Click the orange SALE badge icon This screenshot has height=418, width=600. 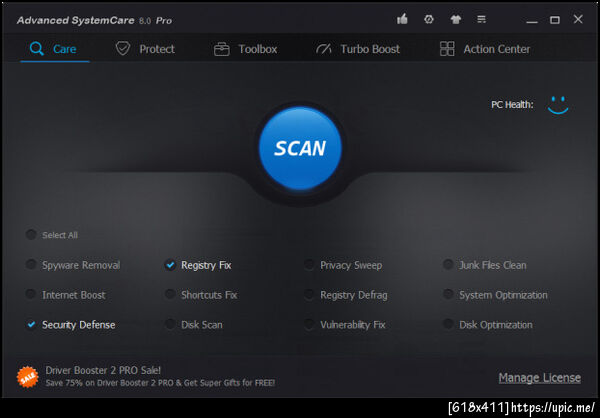tap(28, 377)
